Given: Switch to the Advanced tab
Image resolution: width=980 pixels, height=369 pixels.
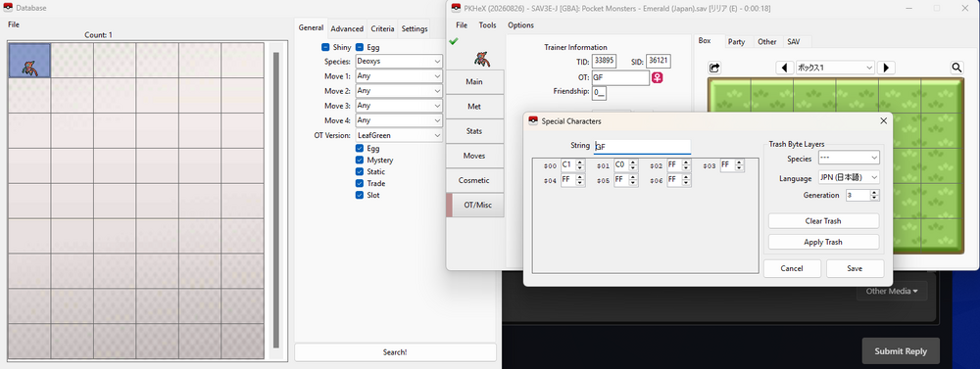Looking at the screenshot, I should point(347,28).
